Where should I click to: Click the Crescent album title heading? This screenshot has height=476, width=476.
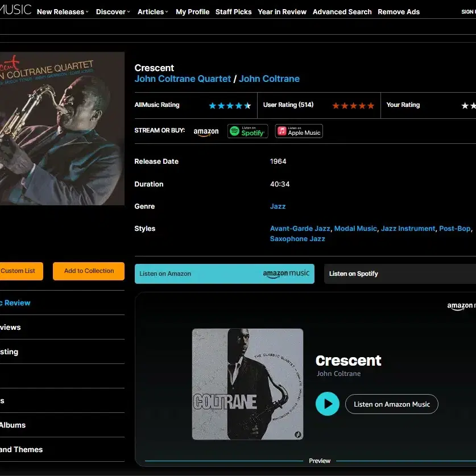click(x=154, y=68)
